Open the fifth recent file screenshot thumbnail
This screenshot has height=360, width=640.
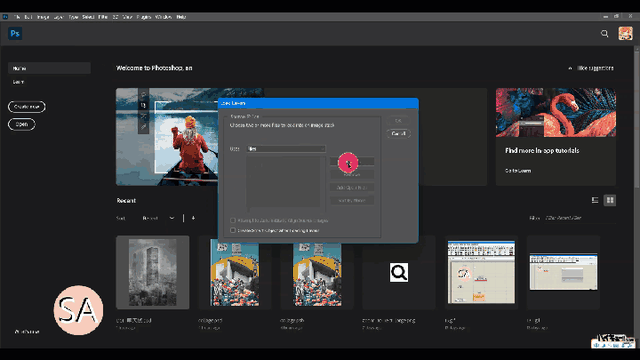click(481, 272)
